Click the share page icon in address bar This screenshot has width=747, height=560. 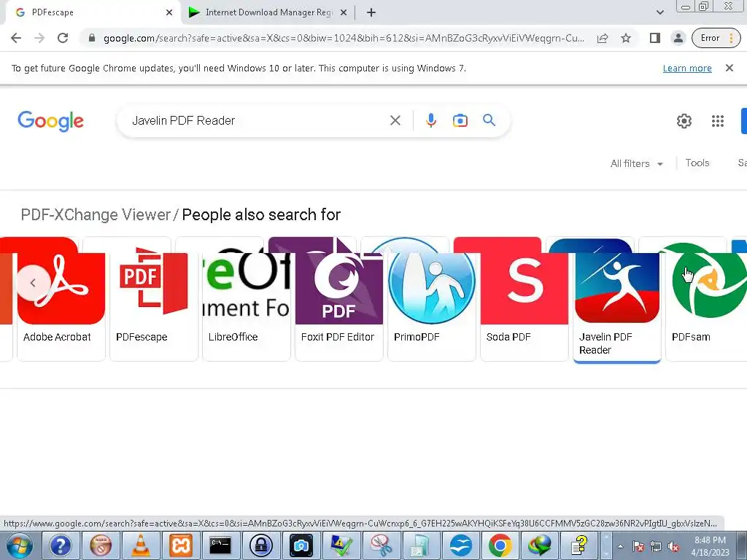(603, 38)
